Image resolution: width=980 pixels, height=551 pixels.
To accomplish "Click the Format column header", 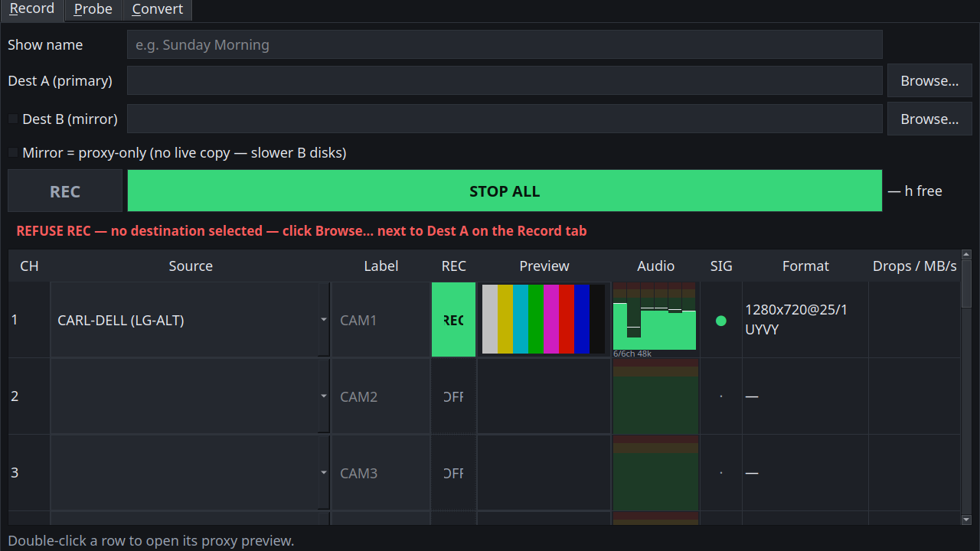I will [x=805, y=266].
